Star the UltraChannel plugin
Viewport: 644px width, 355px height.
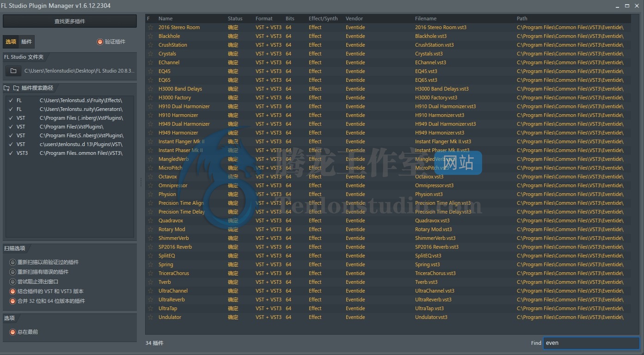pos(150,291)
